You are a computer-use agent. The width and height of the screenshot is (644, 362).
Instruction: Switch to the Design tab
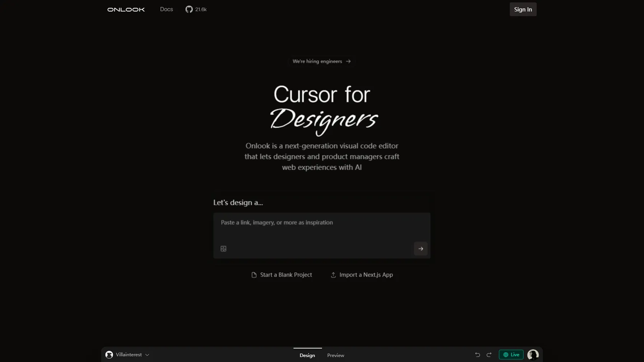tap(307, 355)
